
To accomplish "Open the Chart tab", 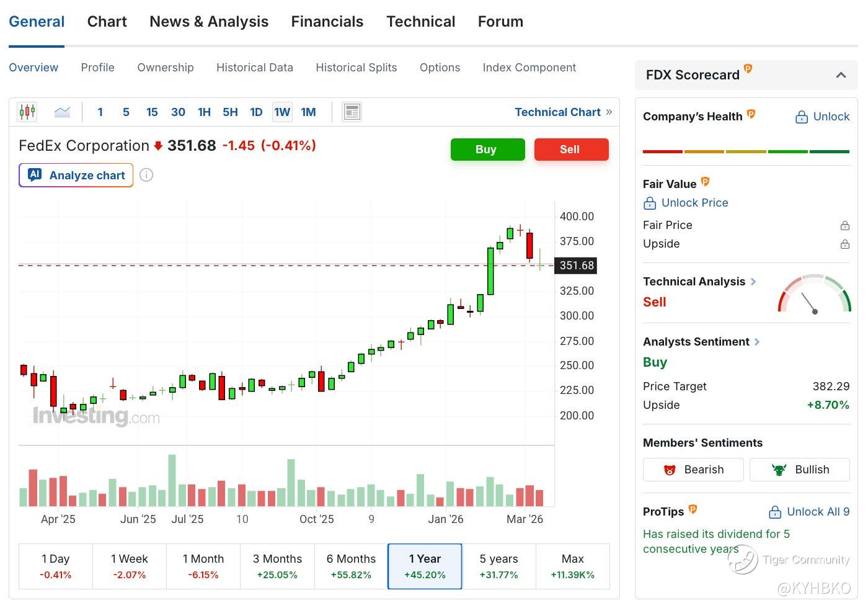I will pyautogui.click(x=107, y=22).
